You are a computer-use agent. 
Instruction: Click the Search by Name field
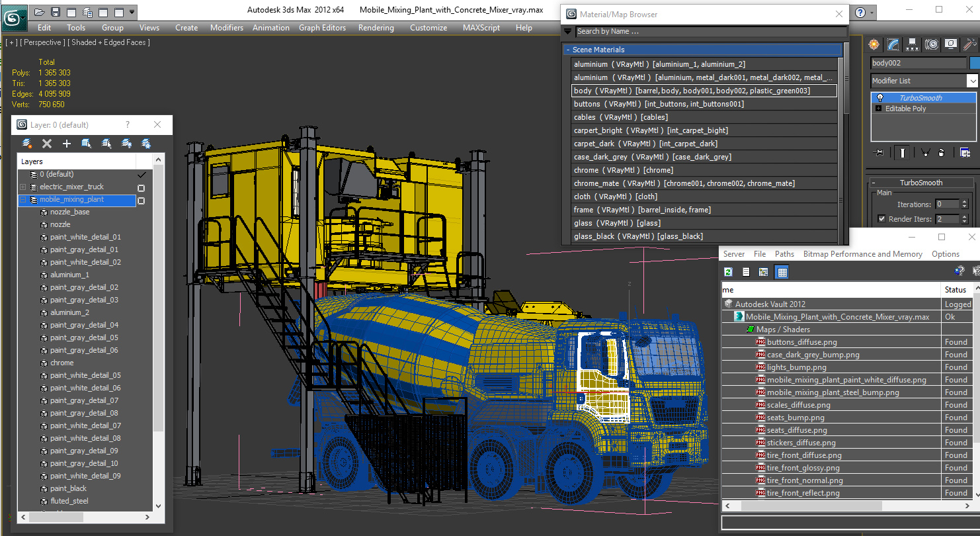[x=711, y=31]
